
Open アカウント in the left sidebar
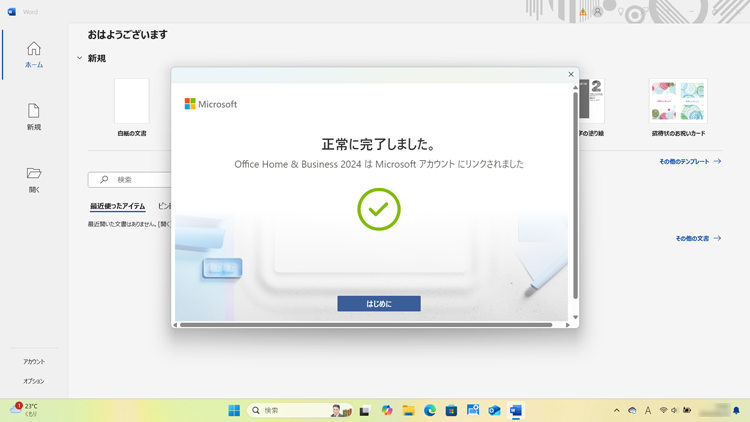tap(34, 361)
